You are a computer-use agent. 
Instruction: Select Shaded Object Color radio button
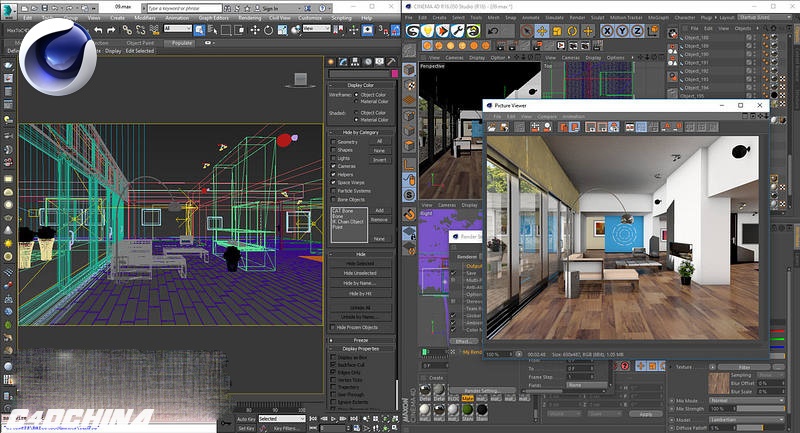tap(356, 113)
